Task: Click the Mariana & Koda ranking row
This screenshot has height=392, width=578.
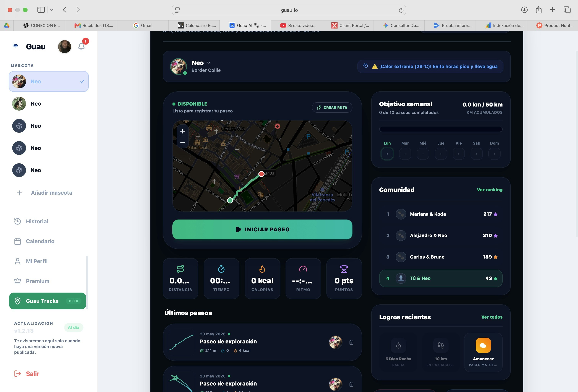Action: [x=441, y=214]
